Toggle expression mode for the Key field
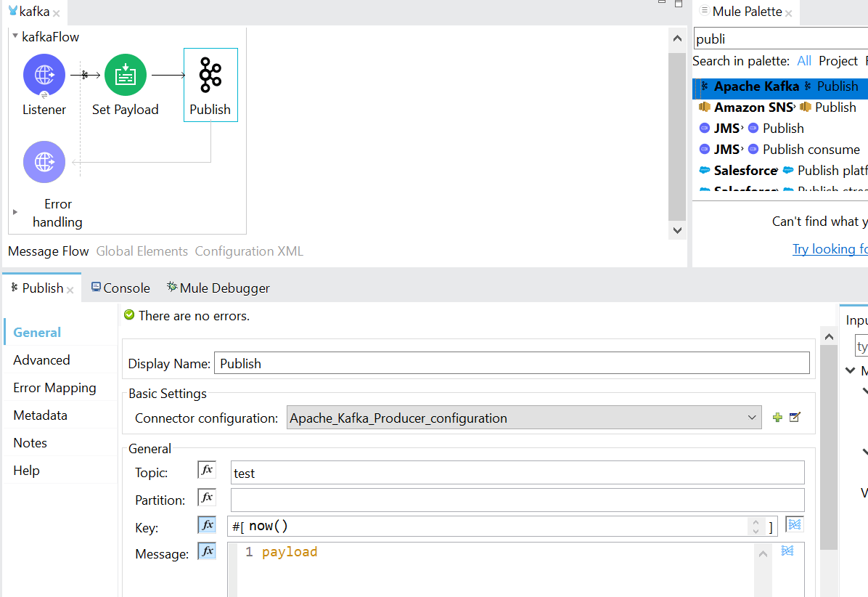Viewport: 868px width, 597px height. [x=206, y=524]
